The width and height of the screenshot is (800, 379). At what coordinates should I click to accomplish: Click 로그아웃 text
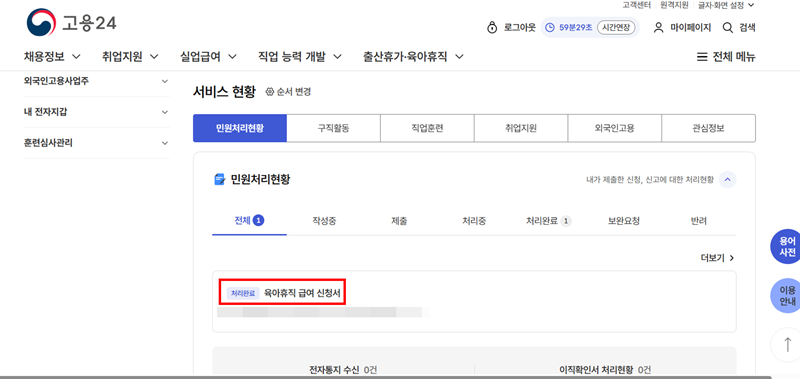[x=520, y=28]
